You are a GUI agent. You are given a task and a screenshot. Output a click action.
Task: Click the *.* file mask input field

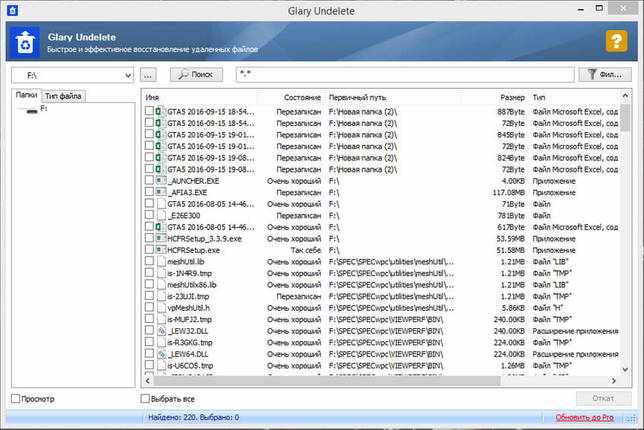point(405,75)
